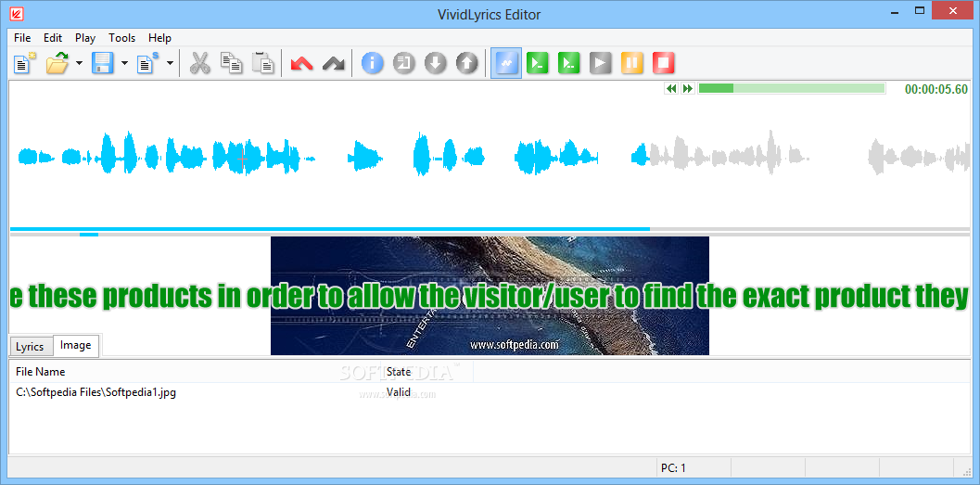Open the blue info icon
The height and width of the screenshot is (485, 980).
click(x=373, y=63)
